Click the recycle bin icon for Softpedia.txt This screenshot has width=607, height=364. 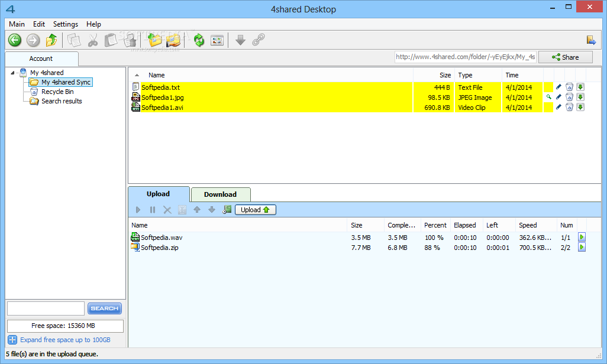(569, 87)
